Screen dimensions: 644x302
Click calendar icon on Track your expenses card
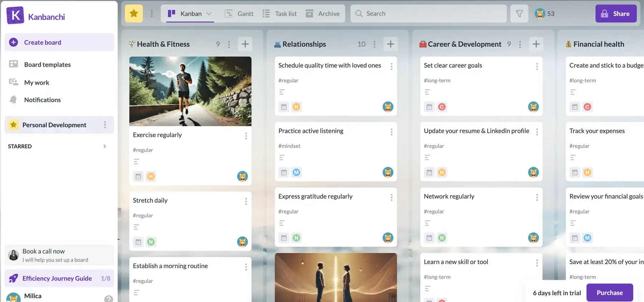[x=575, y=172]
